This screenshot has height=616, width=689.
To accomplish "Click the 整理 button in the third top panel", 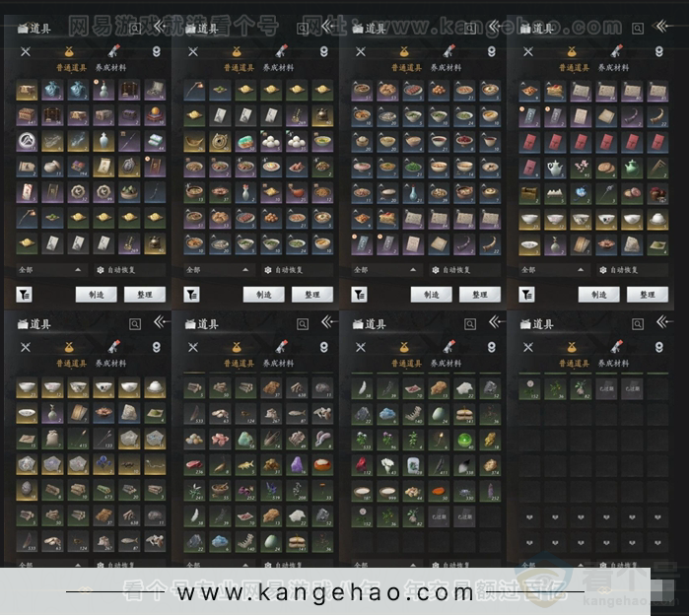I will 480,295.
